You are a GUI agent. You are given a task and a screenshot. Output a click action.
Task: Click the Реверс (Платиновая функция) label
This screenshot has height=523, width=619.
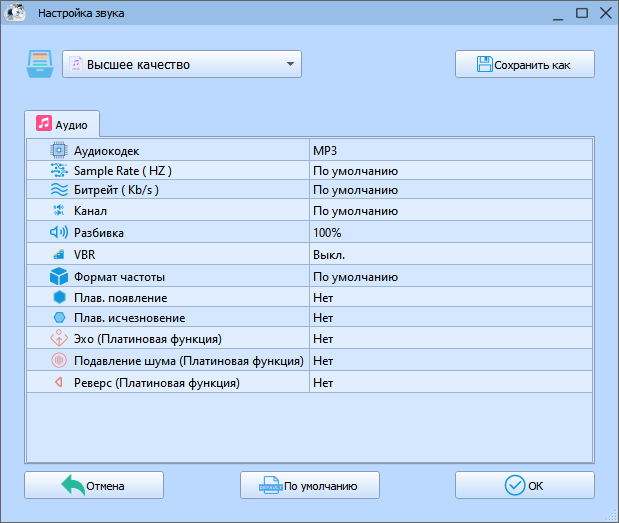point(157,382)
